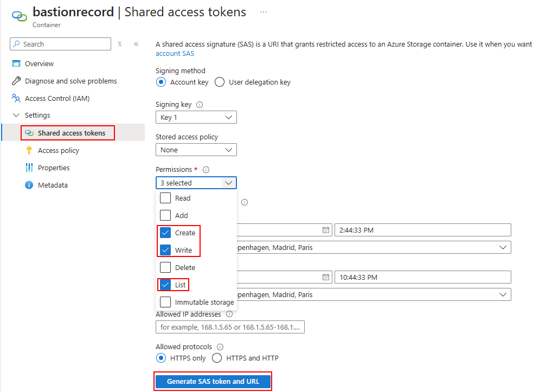The image size is (533, 392).
Task: Open Properties page
Action: (54, 168)
